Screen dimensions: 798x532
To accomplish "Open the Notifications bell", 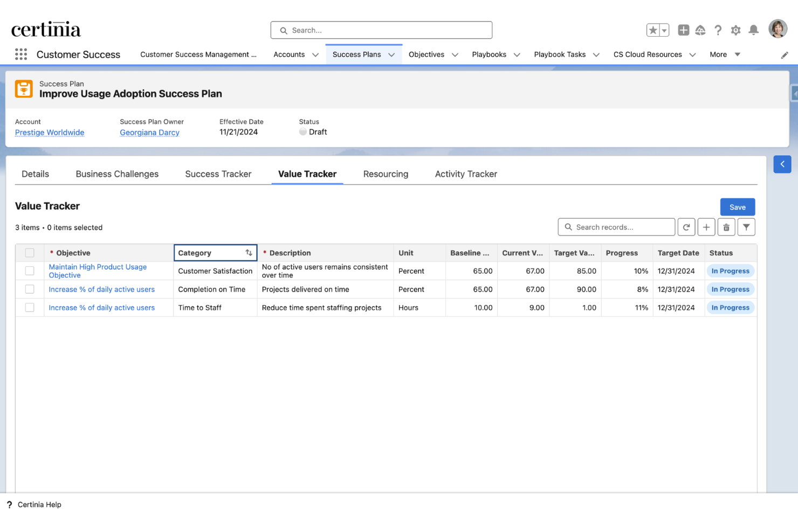I will pos(753,30).
